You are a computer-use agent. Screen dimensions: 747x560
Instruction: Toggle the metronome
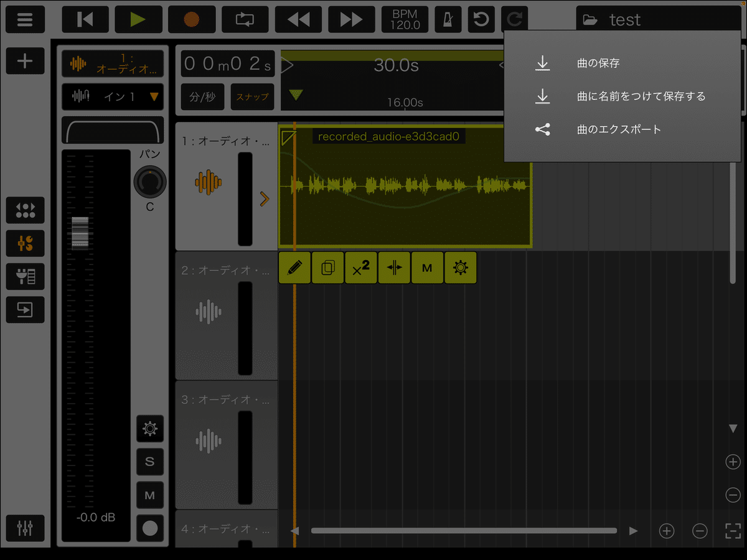tap(448, 19)
